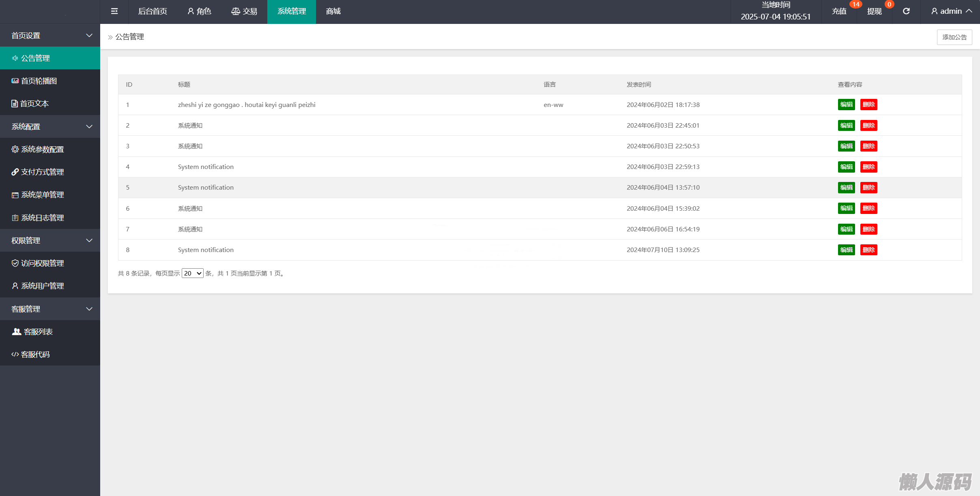The image size is (980, 496).
Task: Switch to the 商城 top navigation tab
Action: click(x=333, y=11)
